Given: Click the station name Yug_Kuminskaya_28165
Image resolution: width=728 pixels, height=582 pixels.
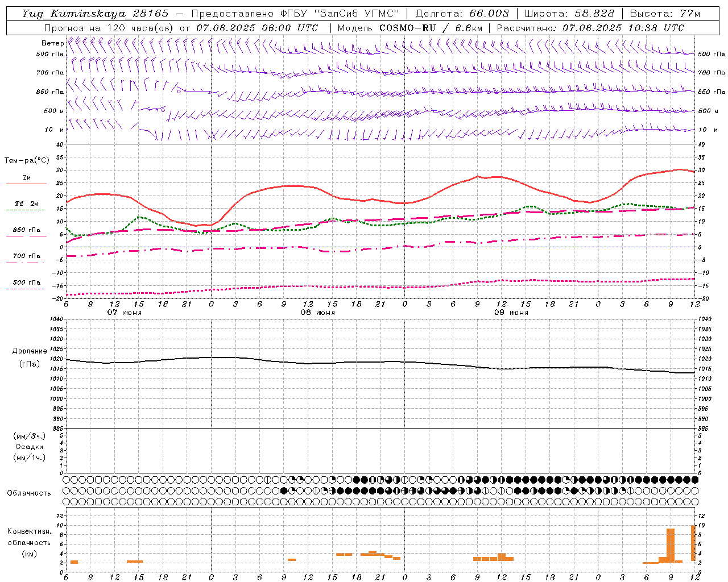Looking at the screenshot, I should [x=95, y=14].
